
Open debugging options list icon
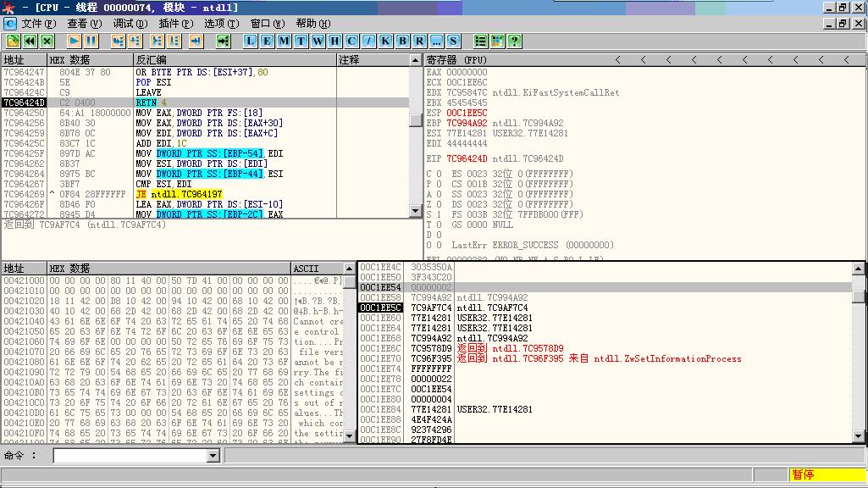click(480, 41)
